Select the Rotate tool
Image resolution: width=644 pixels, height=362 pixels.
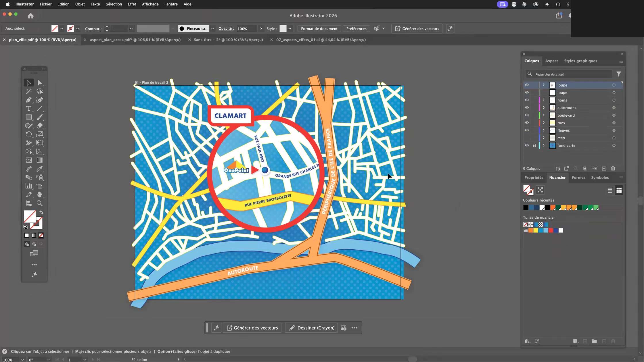click(29, 134)
